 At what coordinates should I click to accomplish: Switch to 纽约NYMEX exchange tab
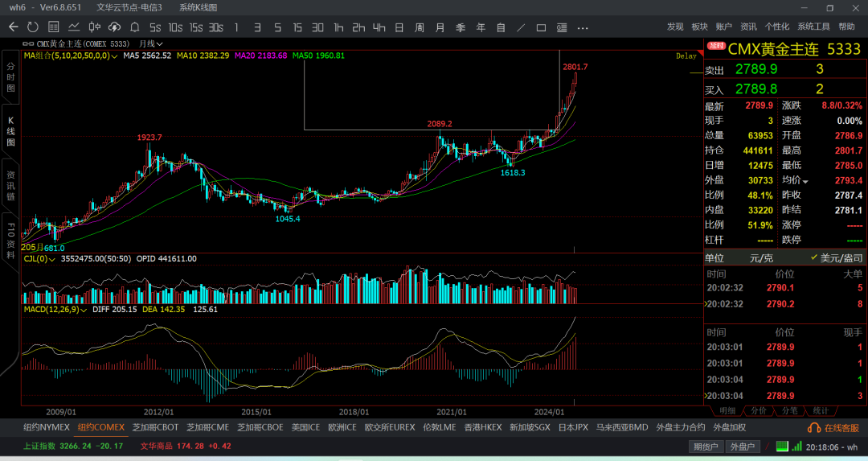coord(47,427)
